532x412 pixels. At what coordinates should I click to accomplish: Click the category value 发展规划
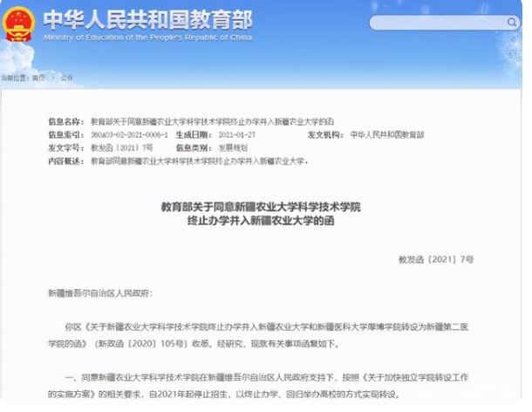pyautogui.click(x=233, y=148)
